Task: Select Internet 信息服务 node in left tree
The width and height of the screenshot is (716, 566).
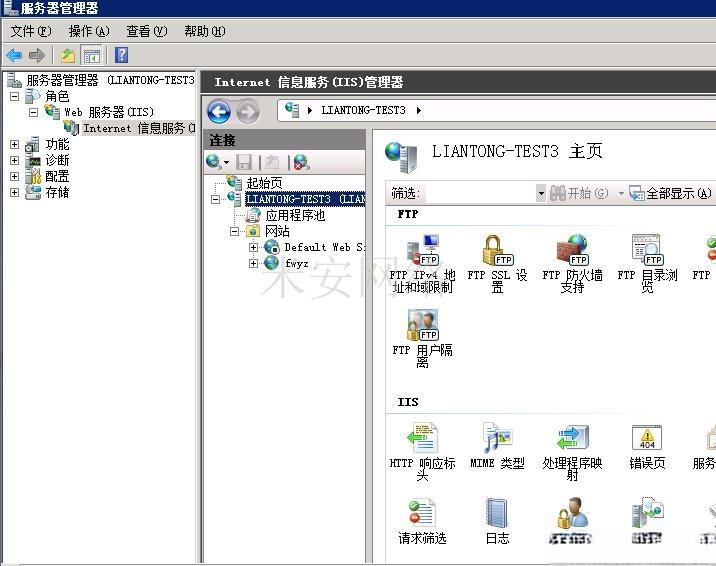Action: point(139,128)
